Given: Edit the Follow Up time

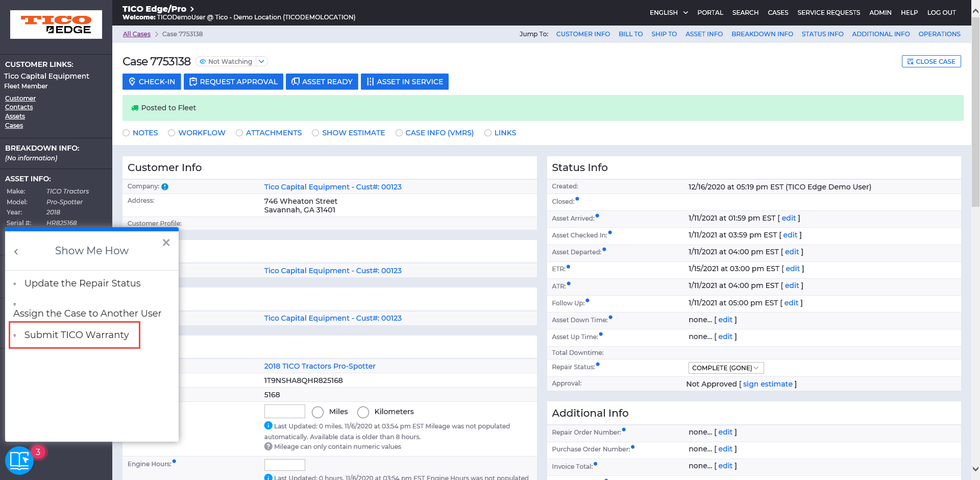Looking at the screenshot, I should (791, 303).
